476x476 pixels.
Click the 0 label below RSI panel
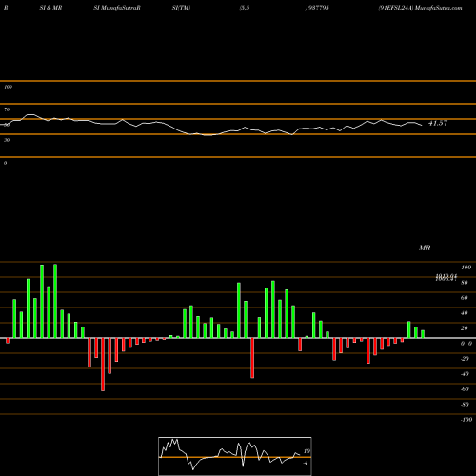5,163
